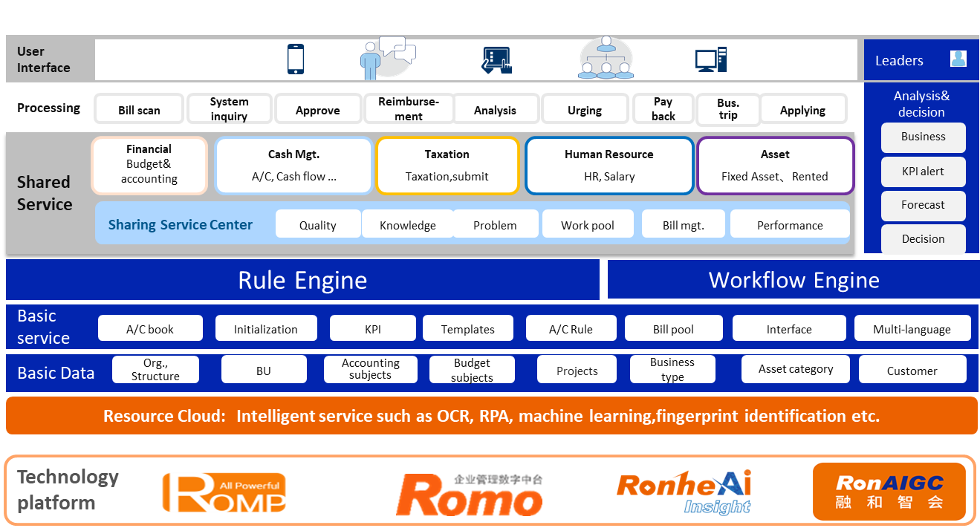Image resolution: width=980 pixels, height=528 pixels.
Task: Click the Bill scan processing button
Action: (139, 110)
